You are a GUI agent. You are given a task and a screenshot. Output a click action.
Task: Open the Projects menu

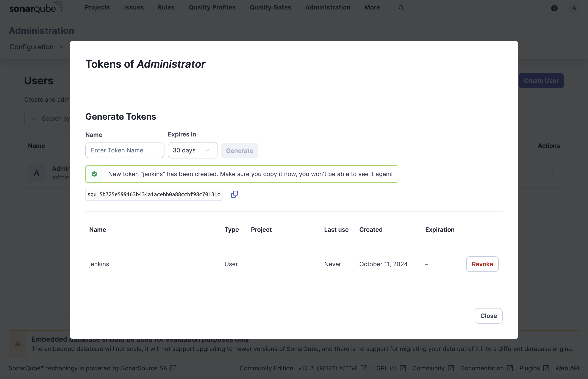coord(97,7)
